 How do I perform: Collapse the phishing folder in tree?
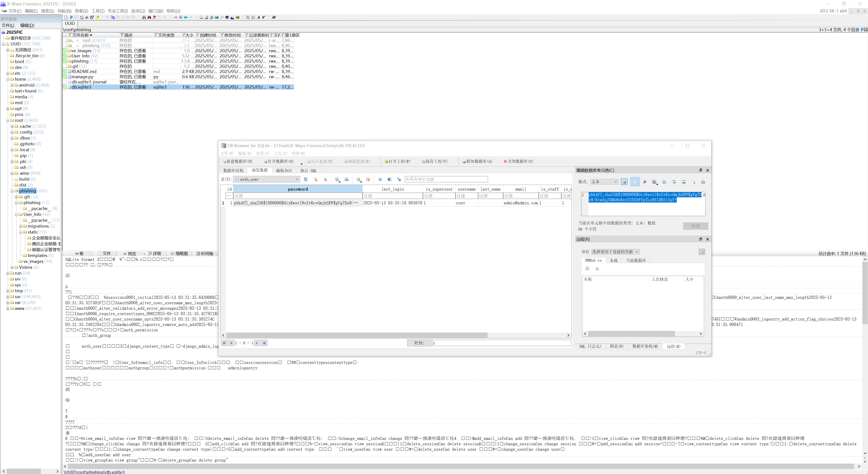12,191
